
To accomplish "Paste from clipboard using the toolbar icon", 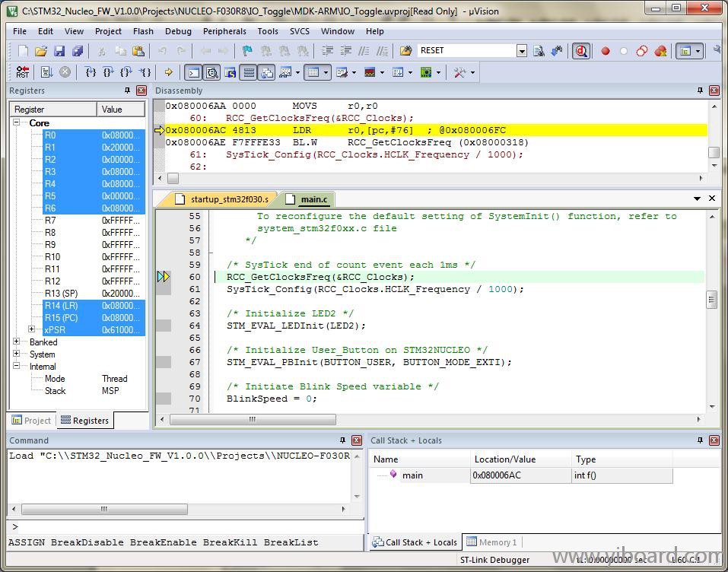I will point(138,51).
